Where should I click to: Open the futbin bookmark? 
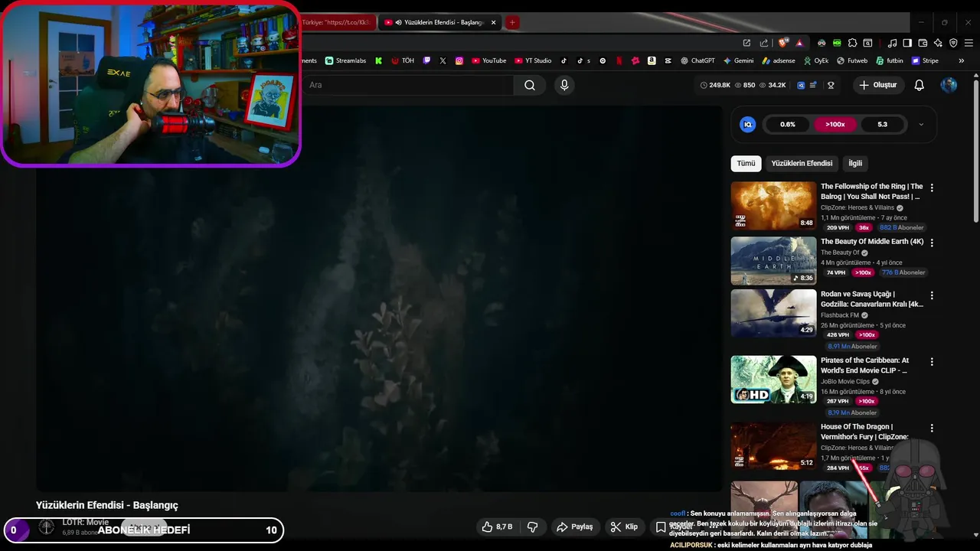tap(889, 60)
